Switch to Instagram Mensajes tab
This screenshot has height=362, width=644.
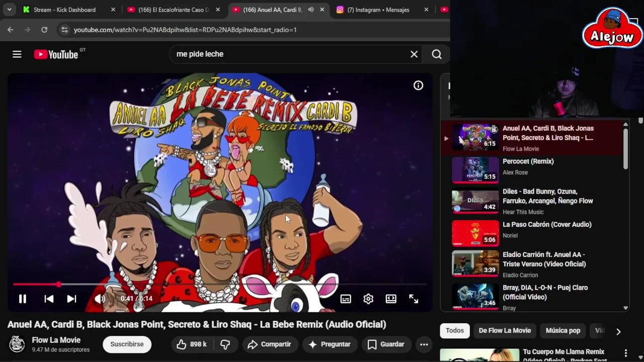pos(383,10)
